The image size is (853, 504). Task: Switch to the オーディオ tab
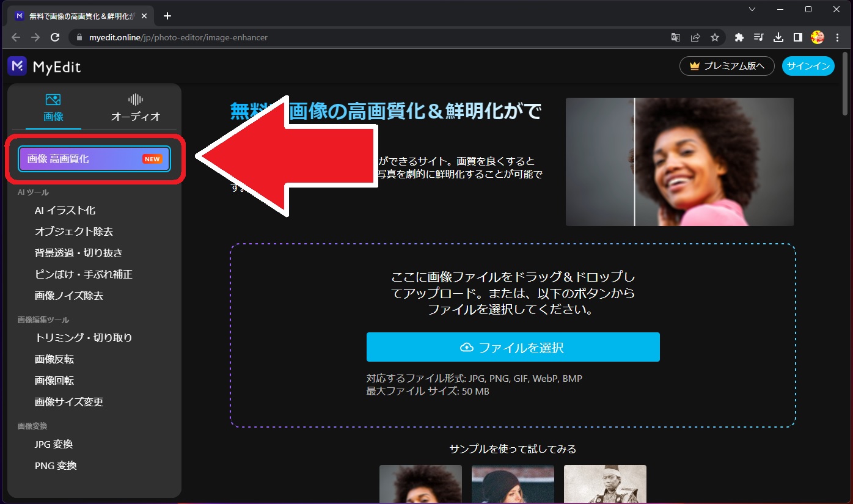pos(136,108)
